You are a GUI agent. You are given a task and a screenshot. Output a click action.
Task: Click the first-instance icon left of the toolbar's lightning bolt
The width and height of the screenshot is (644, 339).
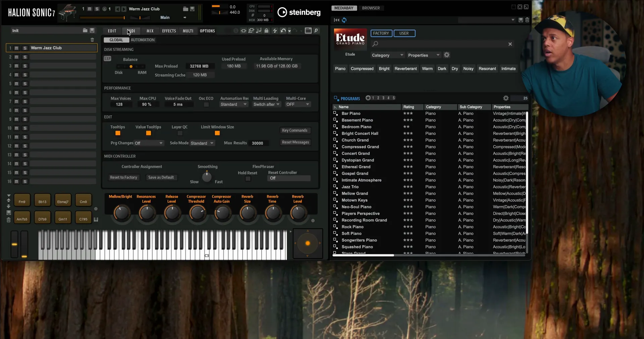click(244, 31)
